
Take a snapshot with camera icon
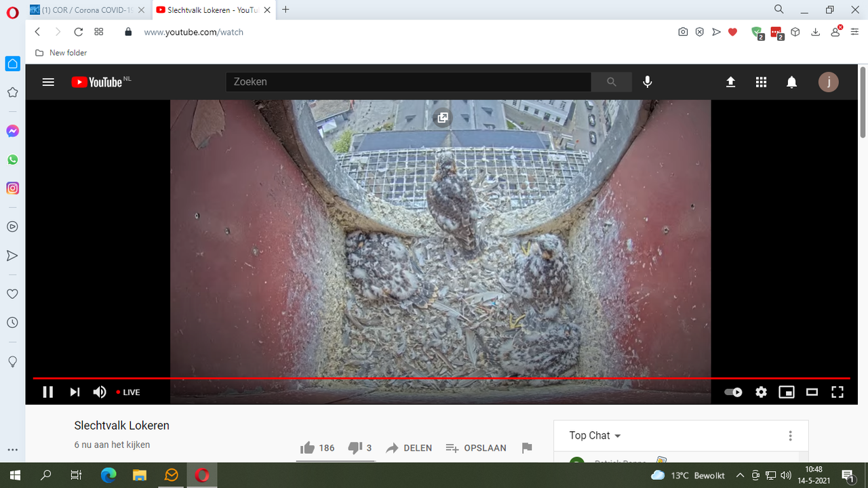[x=683, y=32]
